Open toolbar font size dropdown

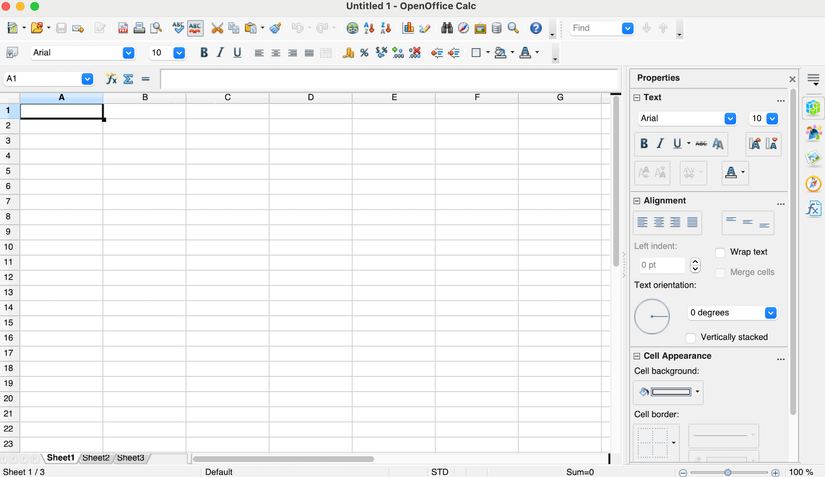[179, 53]
